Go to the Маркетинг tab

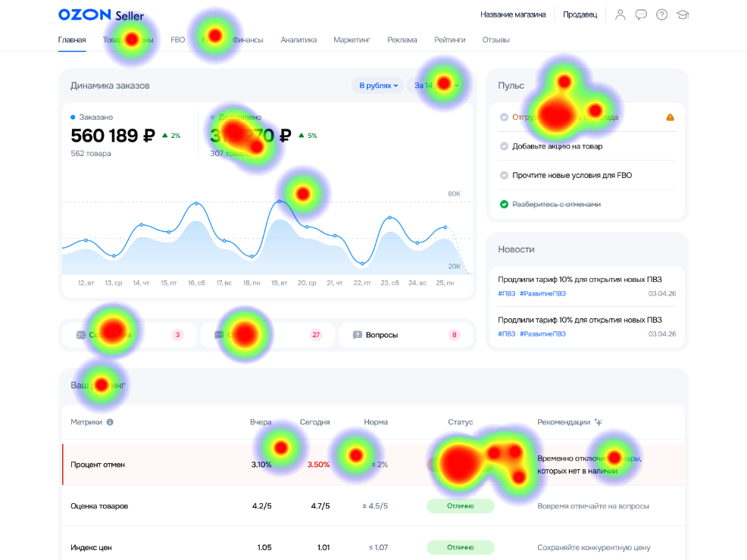(352, 40)
